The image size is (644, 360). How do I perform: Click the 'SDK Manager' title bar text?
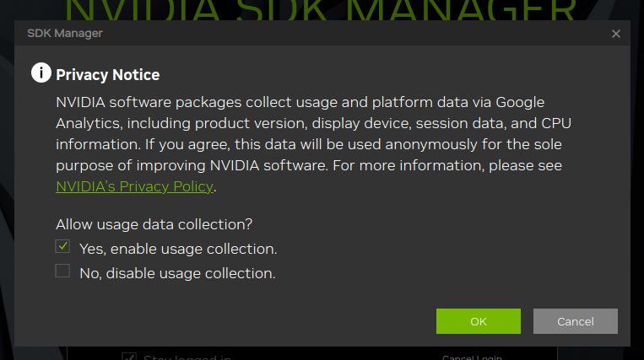point(65,33)
